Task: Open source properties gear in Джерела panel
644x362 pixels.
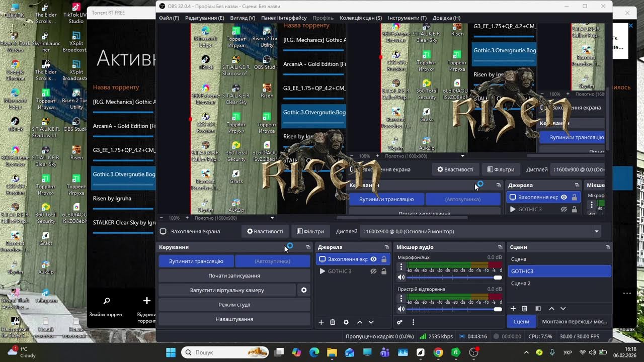Action: 346,322
